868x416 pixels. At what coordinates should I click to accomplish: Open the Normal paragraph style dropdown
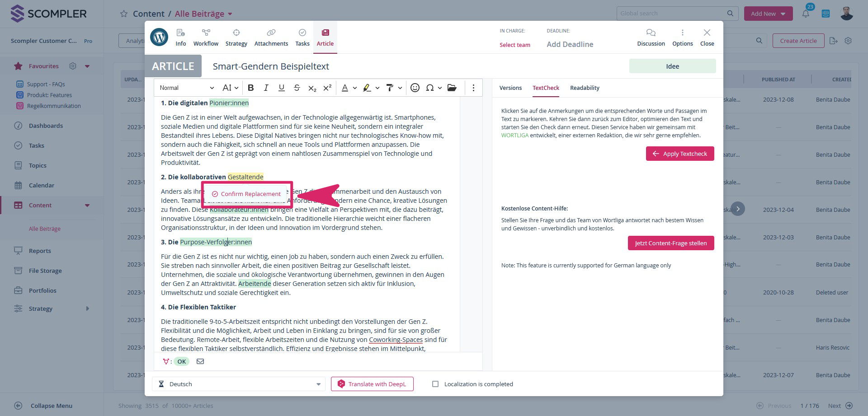point(186,88)
